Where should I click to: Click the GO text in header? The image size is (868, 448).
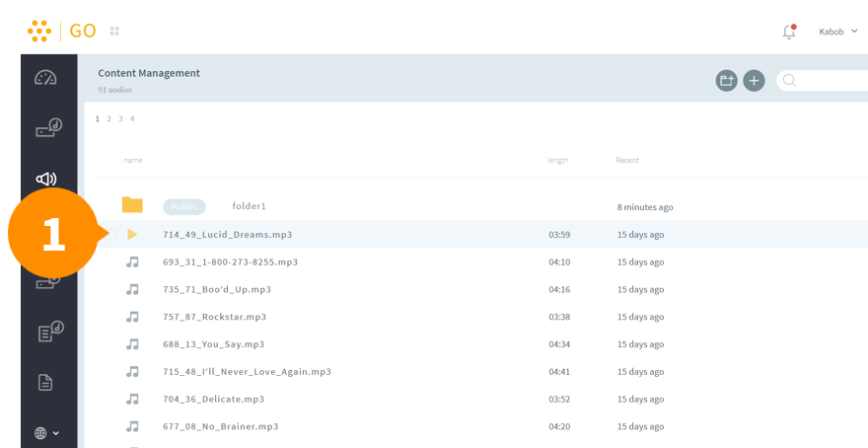83,31
